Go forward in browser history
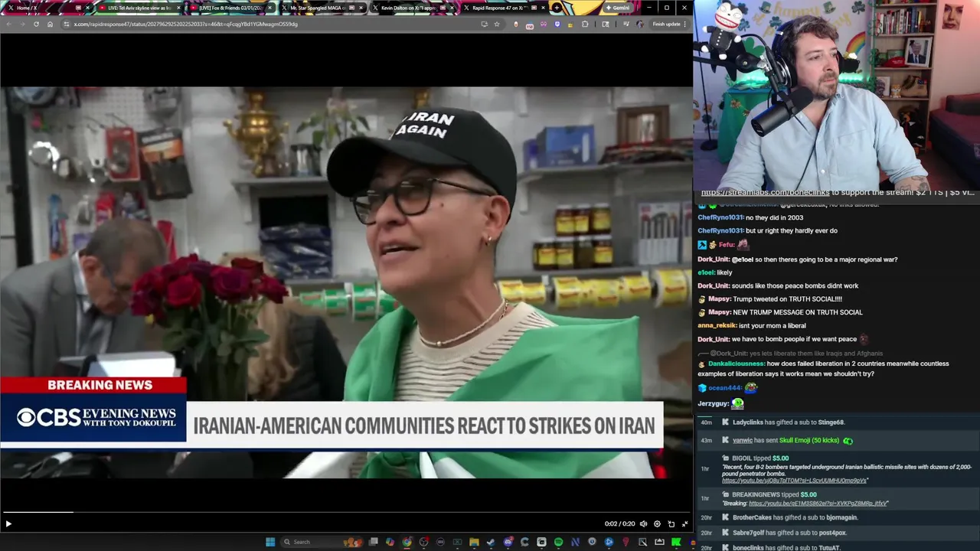Image resolution: width=980 pixels, height=551 pixels. (22, 24)
